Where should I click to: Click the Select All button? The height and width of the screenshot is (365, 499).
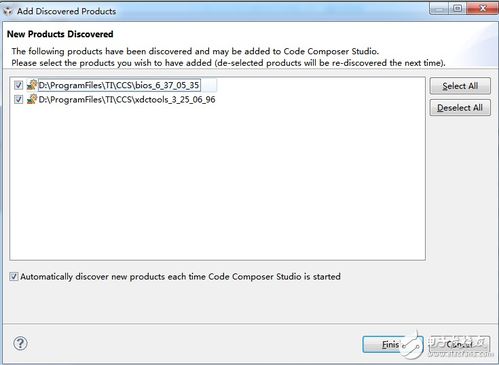point(460,86)
